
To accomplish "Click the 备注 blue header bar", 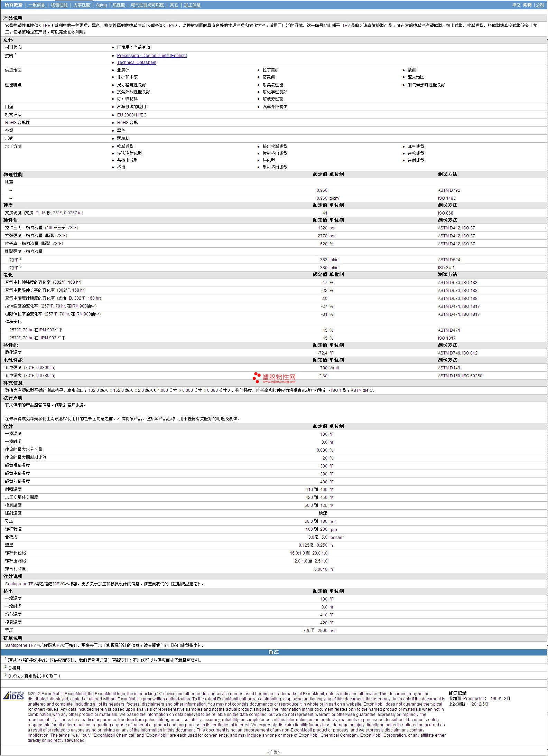I will (x=273, y=652).
